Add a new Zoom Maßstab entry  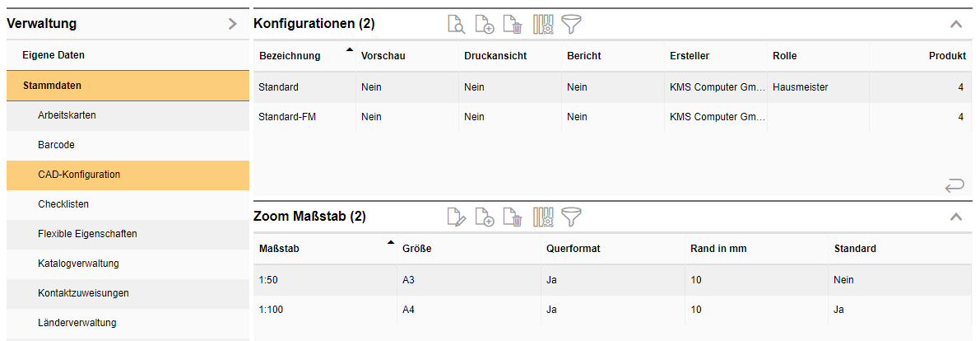click(485, 217)
